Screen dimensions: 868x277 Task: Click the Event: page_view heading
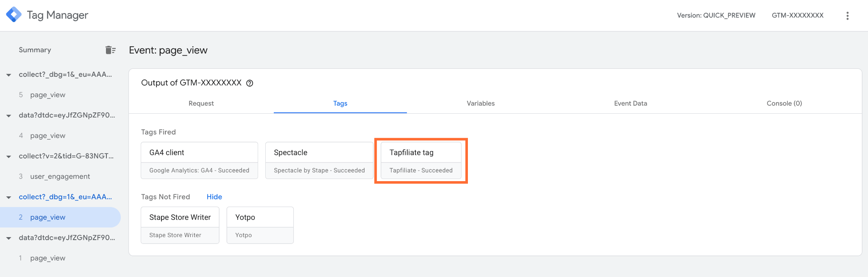click(168, 50)
